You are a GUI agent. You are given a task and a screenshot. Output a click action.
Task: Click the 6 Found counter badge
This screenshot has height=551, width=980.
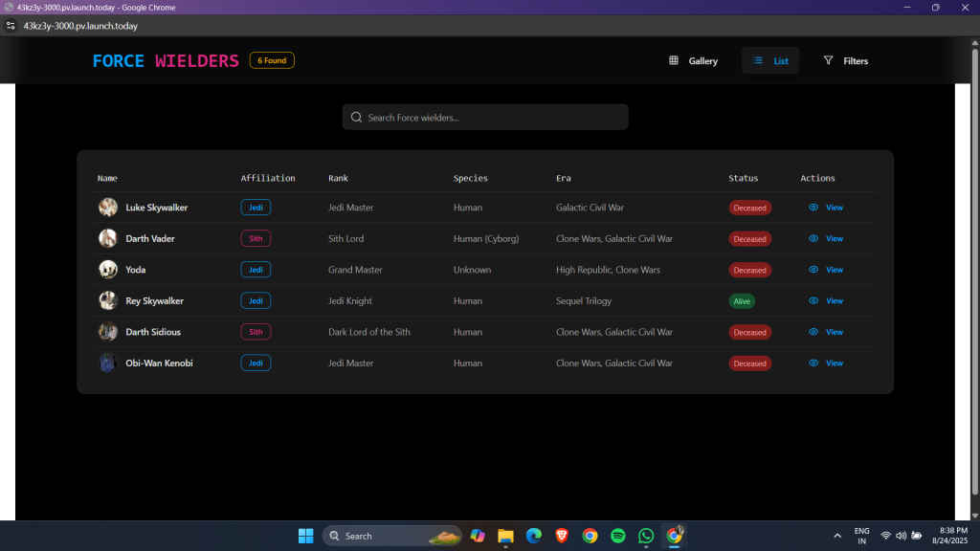click(272, 61)
